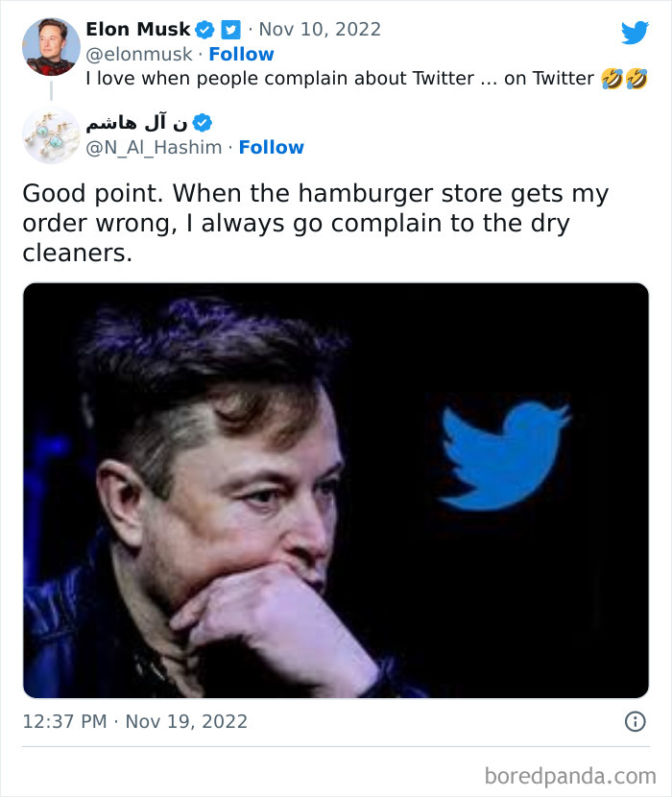
Task: Open the tweet via its Nov 10 date
Action: [324, 29]
